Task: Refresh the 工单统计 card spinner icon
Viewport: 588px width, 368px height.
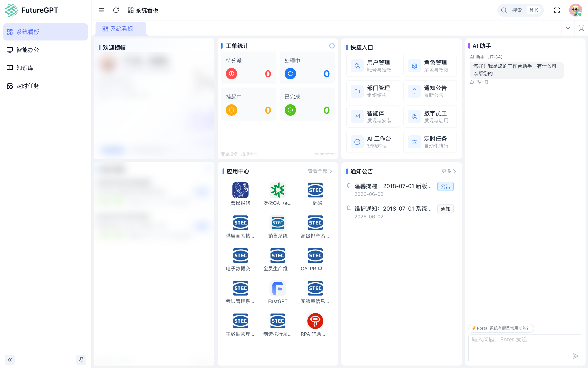Action: [332, 46]
